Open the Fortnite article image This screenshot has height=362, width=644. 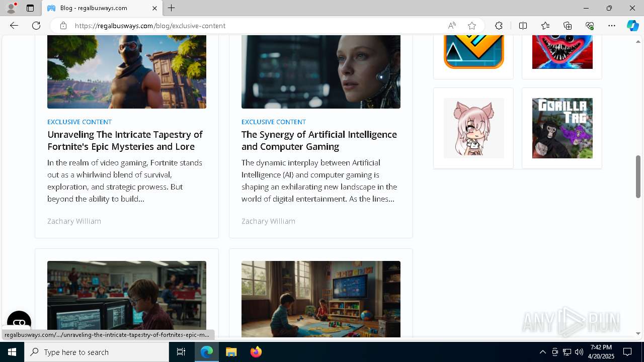[x=127, y=72]
